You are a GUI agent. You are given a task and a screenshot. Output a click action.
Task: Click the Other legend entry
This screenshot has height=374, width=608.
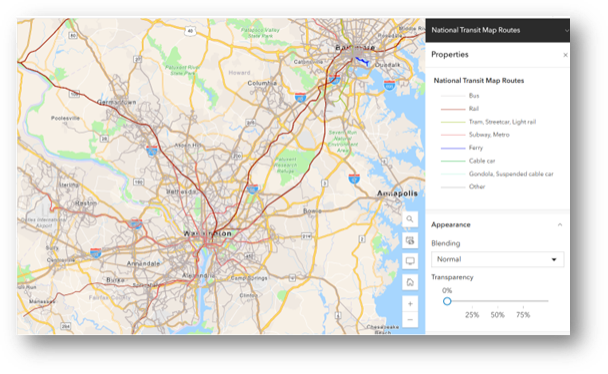click(x=477, y=186)
